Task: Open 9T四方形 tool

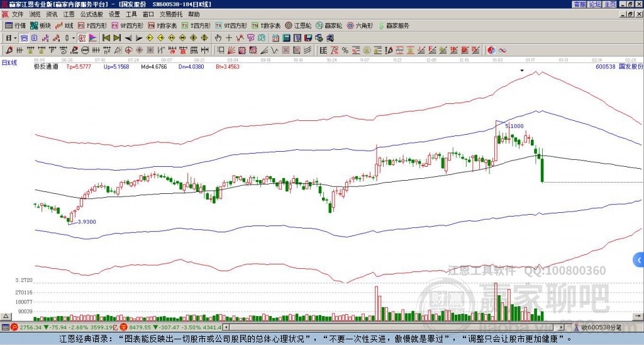Action: pos(230,25)
